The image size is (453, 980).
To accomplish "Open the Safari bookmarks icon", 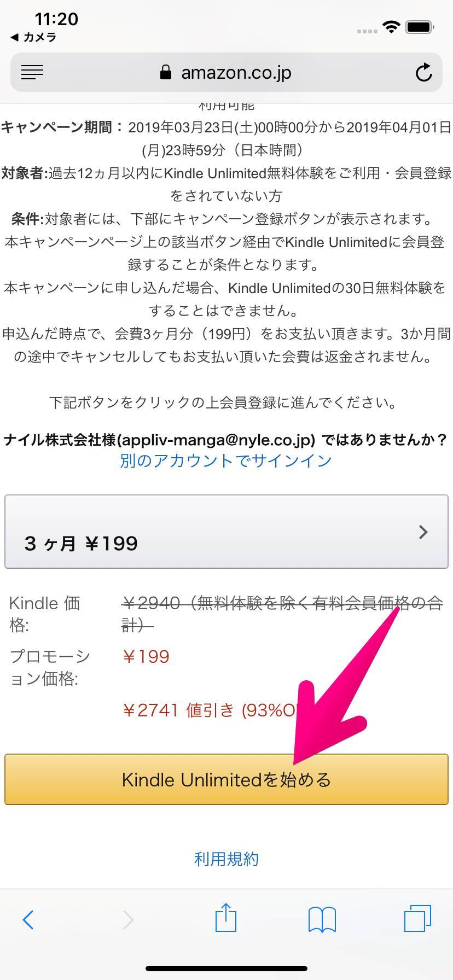I will coord(322,920).
